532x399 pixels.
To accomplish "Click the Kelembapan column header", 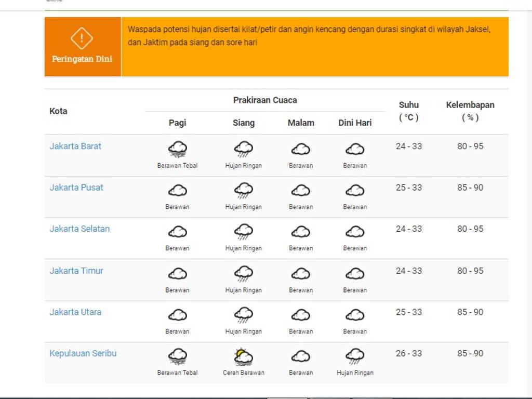I will (x=470, y=111).
